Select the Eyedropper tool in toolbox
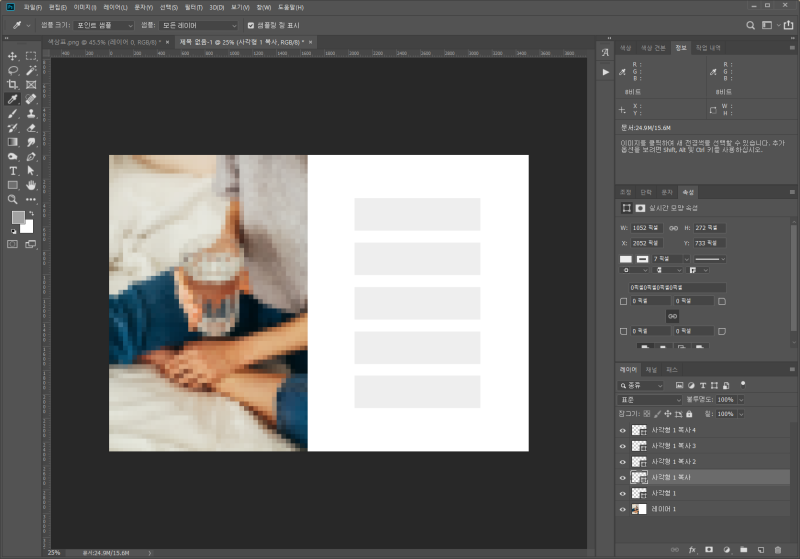Viewport: 800px width, 559px height. (x=13, y=99)
